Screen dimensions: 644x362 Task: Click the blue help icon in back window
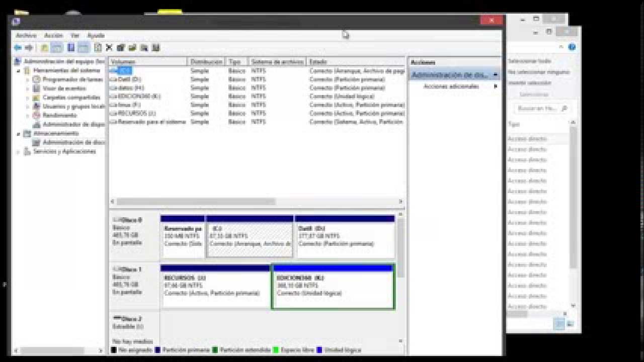click(572, 47)
